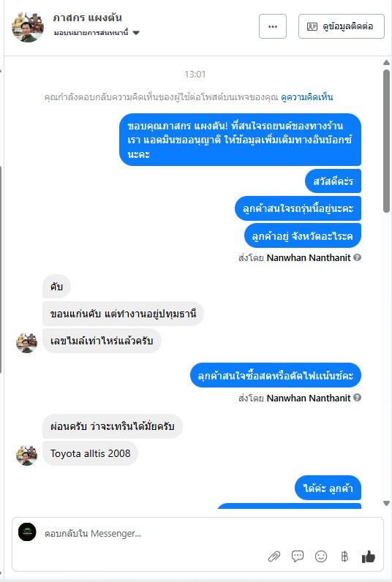The height and width of the screenshot is (582, 392).
Task: Click the customer avatar beside เลขไมล์ message
Action: [x=27, y=343]
